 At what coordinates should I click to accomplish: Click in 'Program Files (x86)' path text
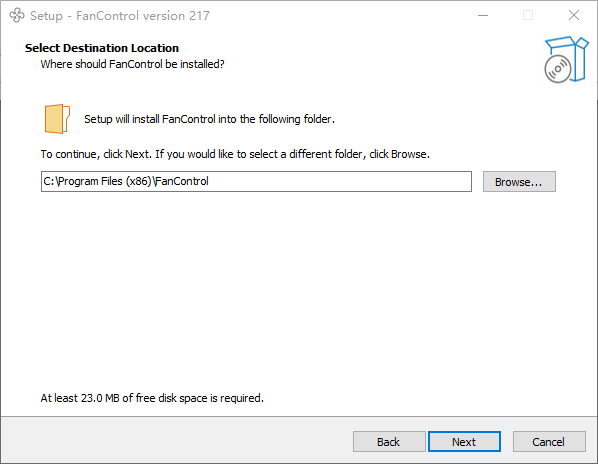tap(105, 181)
